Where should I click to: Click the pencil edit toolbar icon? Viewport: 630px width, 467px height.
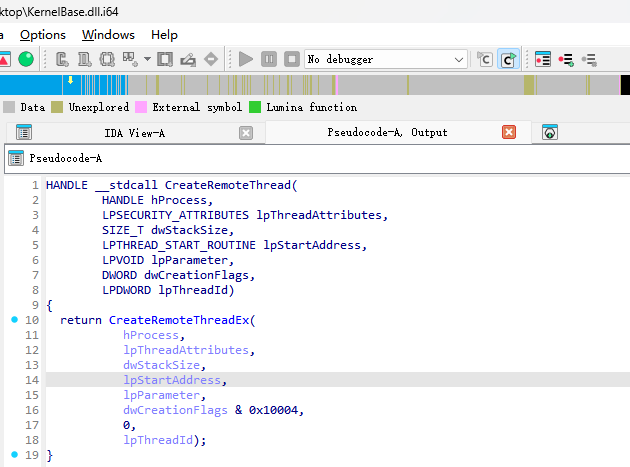click(188, 59)
